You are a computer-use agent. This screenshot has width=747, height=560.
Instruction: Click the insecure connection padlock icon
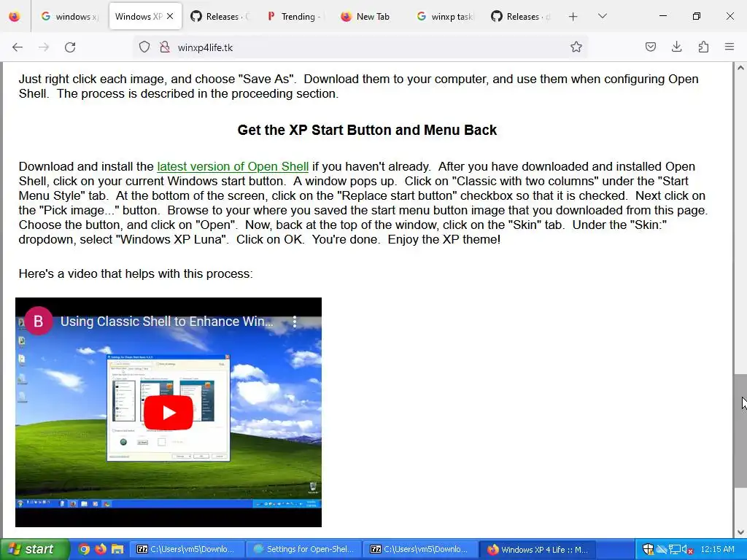(165, 47)
